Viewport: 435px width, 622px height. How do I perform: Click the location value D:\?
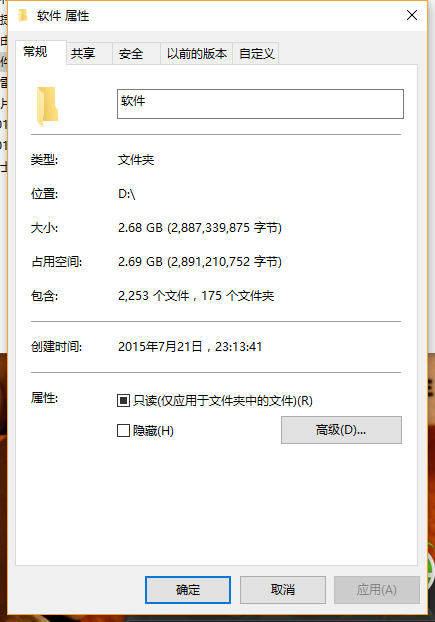[127, 194]
